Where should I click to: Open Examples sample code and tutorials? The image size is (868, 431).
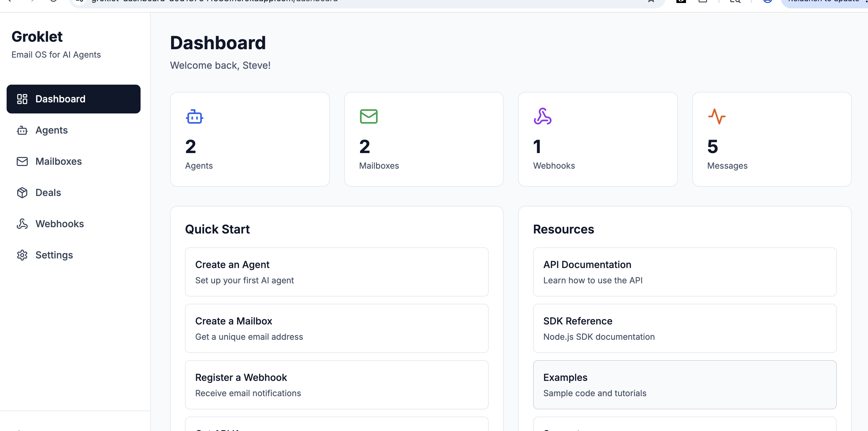(x=684, y=385)
